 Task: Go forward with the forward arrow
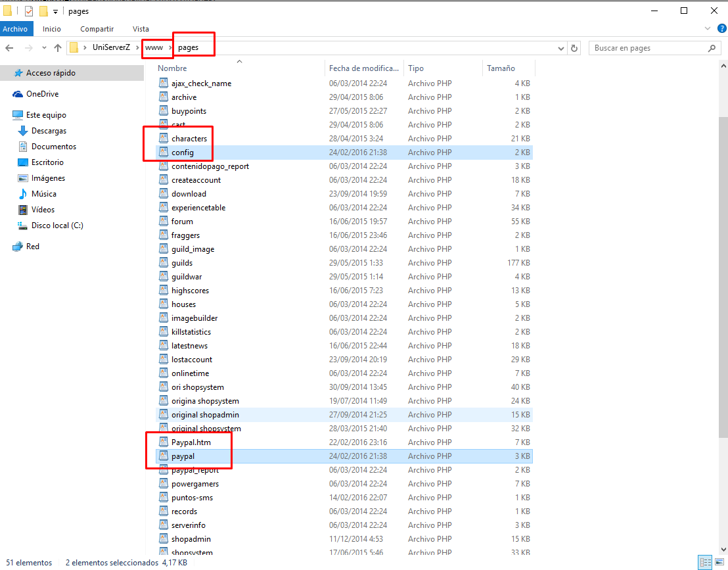29,48
